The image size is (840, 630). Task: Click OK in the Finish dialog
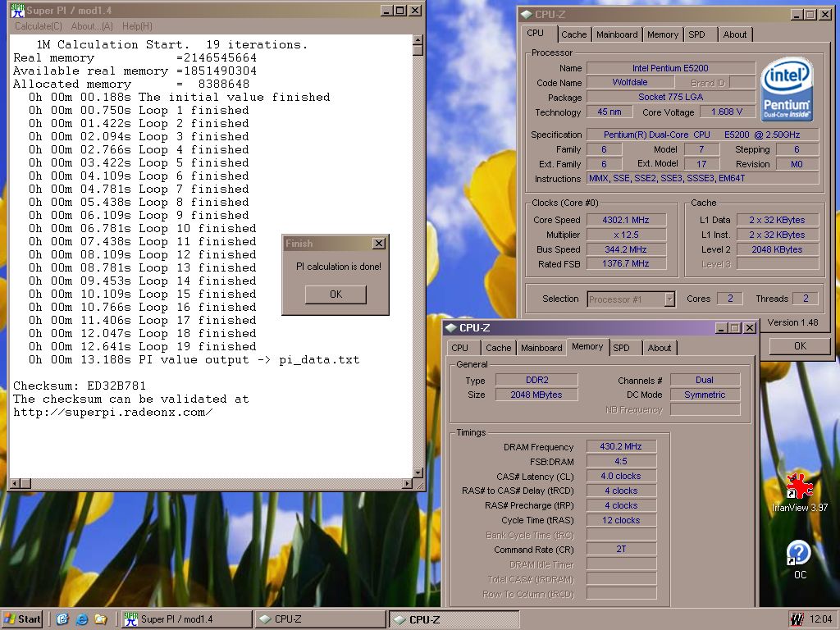coord(336,294)
